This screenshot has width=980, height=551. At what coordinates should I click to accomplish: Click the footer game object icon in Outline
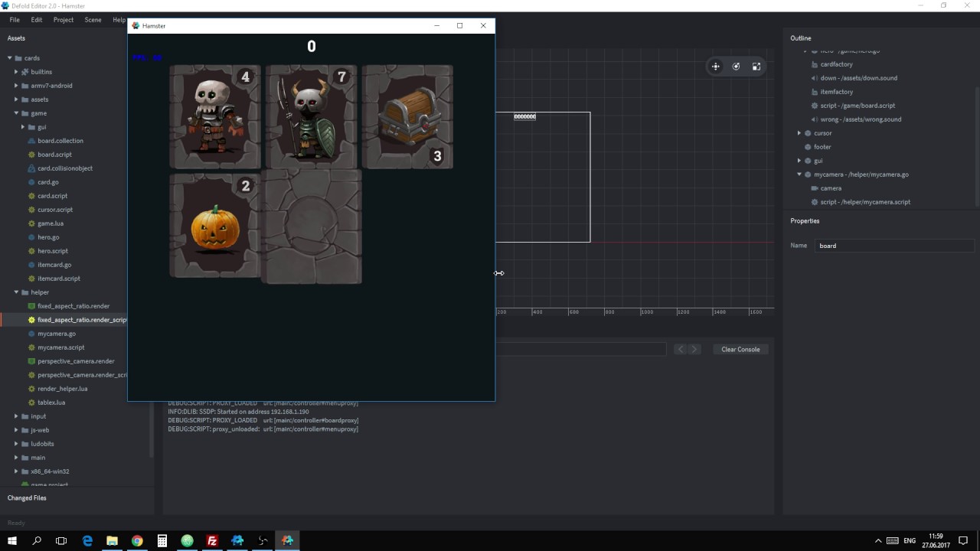pyautogui.click(x=808, y=147)
